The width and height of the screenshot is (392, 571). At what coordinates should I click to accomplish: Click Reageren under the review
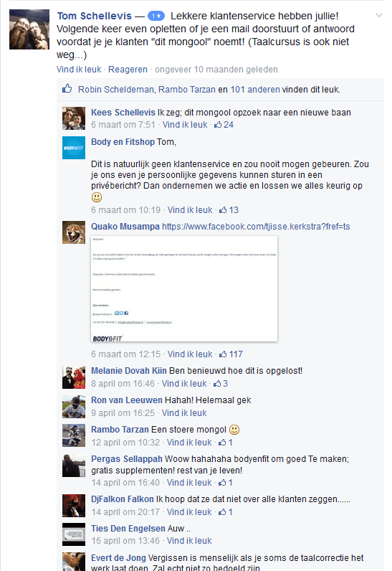[x=128, y=69]
